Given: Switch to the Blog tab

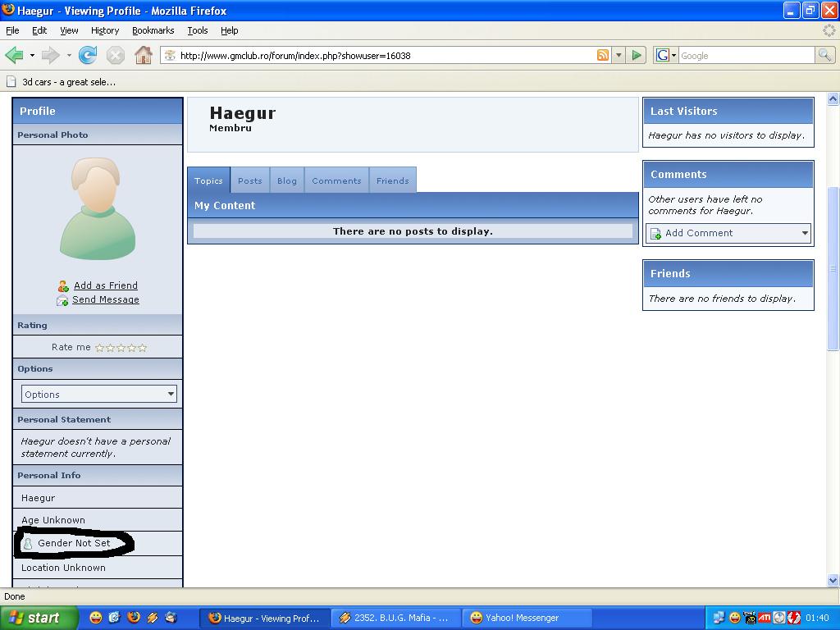Looking at the screenshot, I should pos(286,180).
